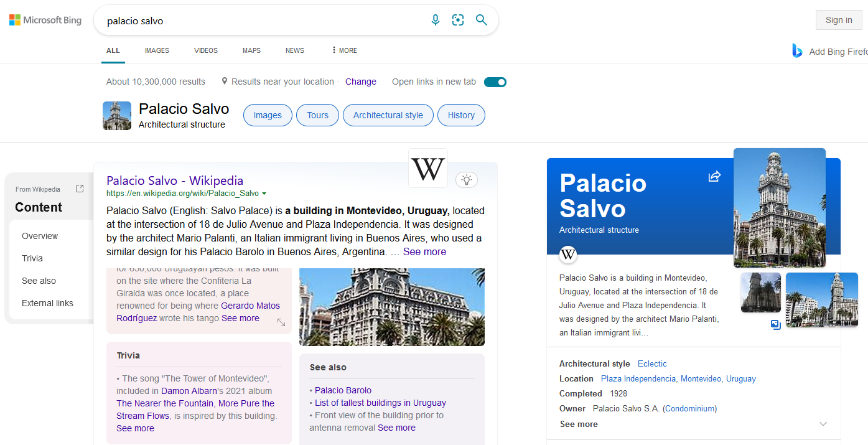
Task: Click the About 10,300,000 results count
Action: [156, 82]
